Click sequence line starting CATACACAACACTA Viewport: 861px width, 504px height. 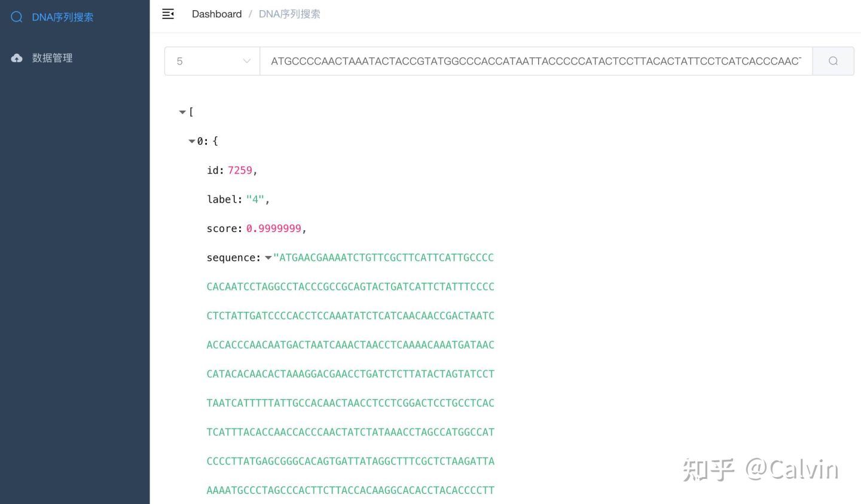[350, 374]
